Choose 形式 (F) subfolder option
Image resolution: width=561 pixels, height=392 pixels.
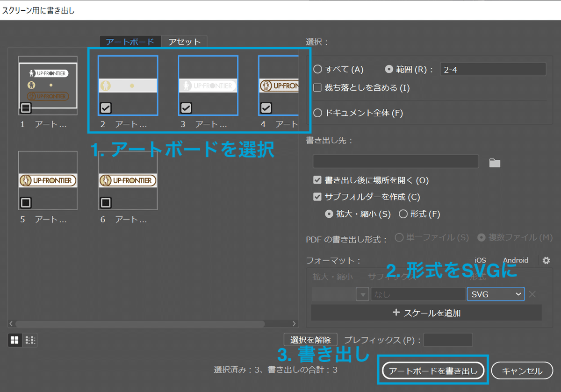point(403,214)
